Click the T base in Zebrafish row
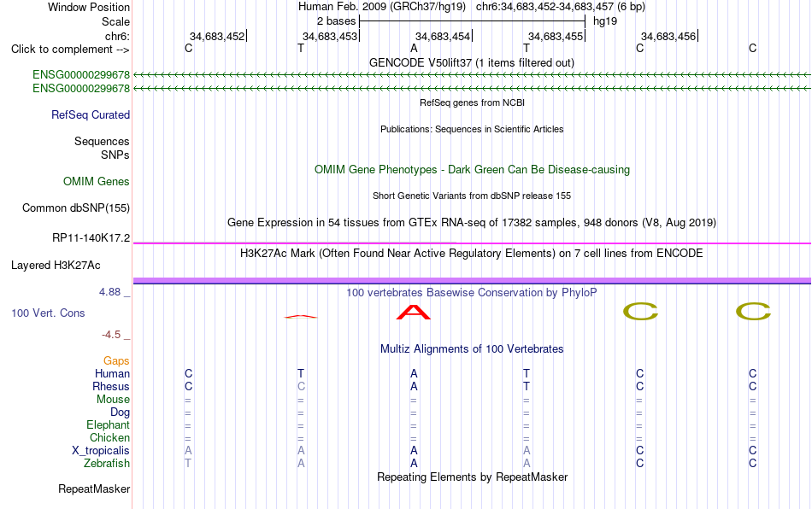 [188, 463]
